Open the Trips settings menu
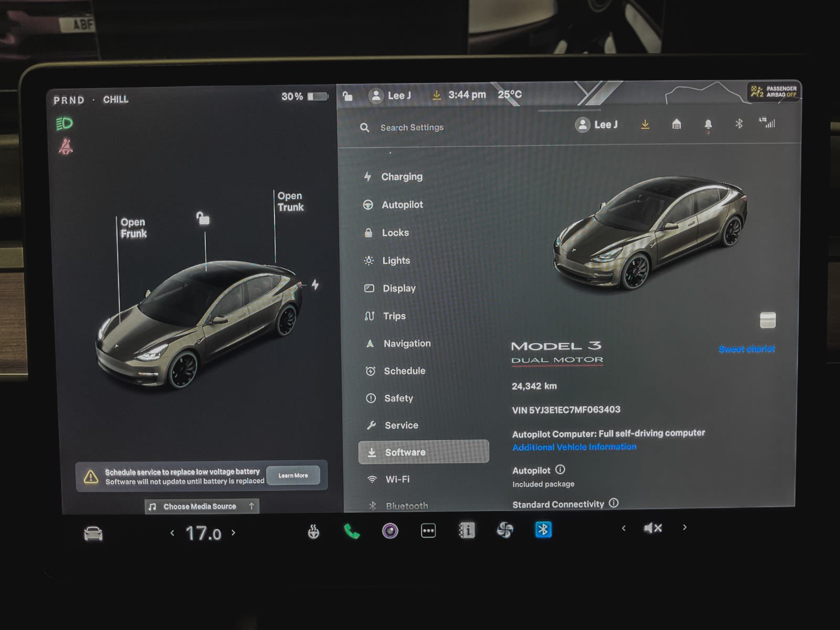 [385, 316]
